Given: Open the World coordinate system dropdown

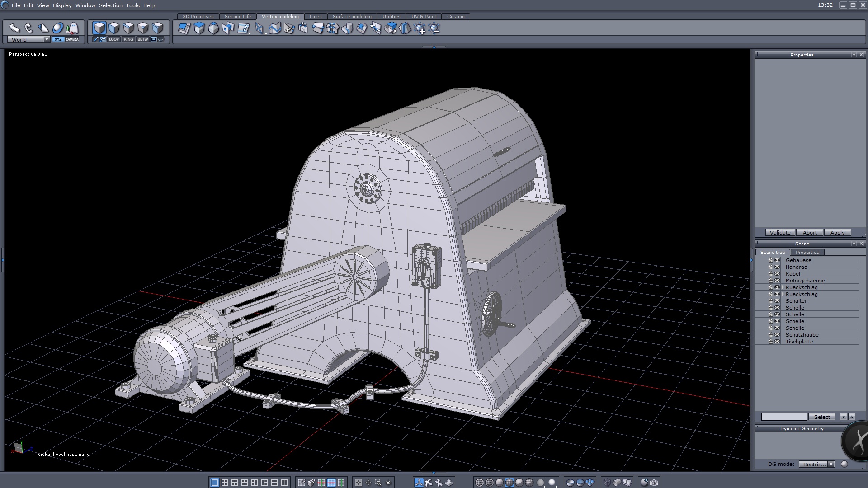Looking at the screenshot, I should 47,39.
